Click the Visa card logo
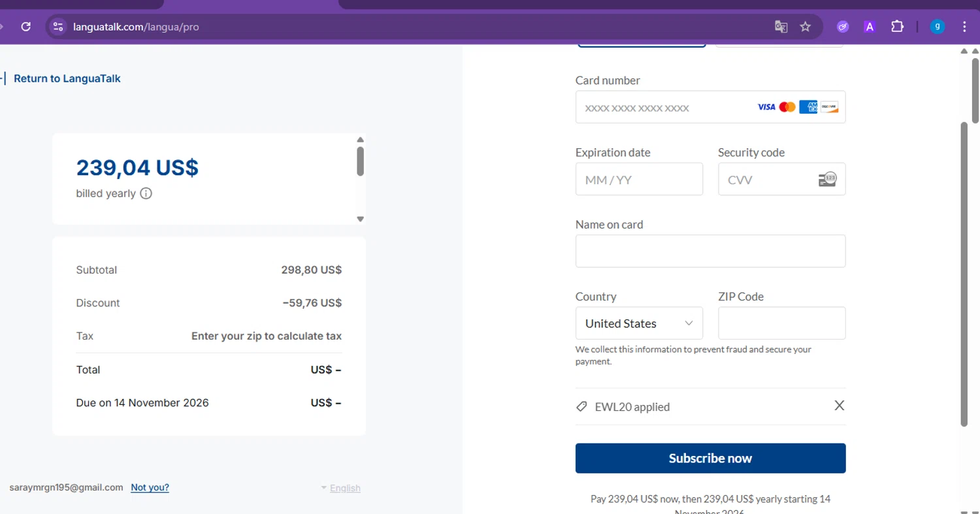The height and width of the screenshot is (514, 980). 766,107
